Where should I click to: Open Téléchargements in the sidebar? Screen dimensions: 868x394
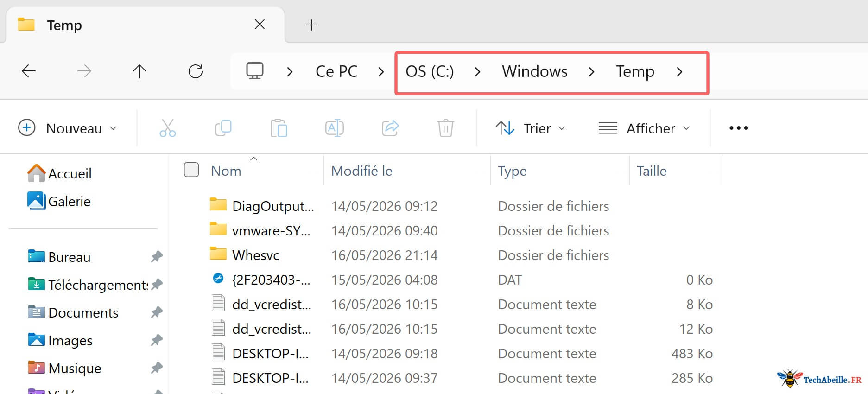coord(88,285)
